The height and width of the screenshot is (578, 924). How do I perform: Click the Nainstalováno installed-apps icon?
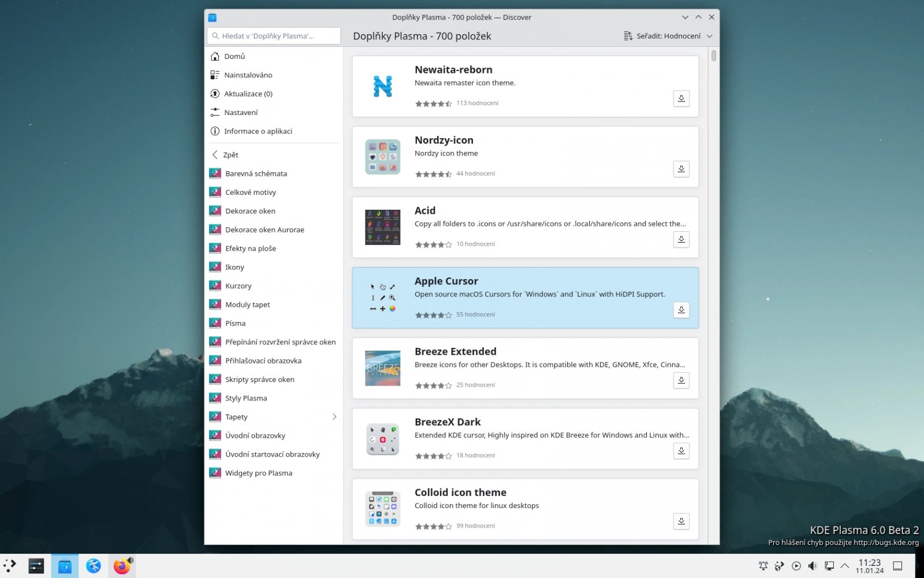pyautogui.click(x=215, y=75)
